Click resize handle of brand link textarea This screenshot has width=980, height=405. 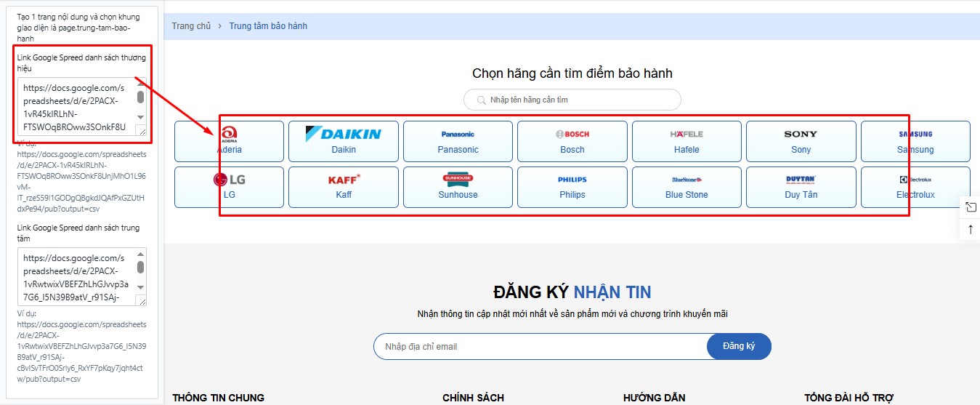pos(141,131)
